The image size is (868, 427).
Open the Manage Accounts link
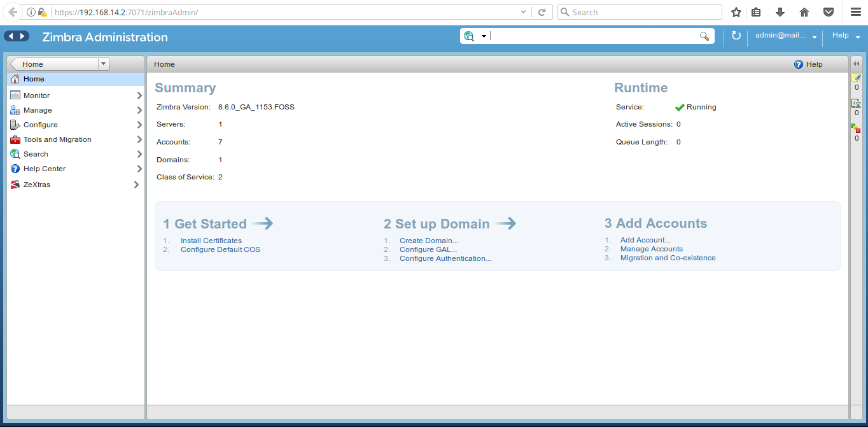(652, 249)
